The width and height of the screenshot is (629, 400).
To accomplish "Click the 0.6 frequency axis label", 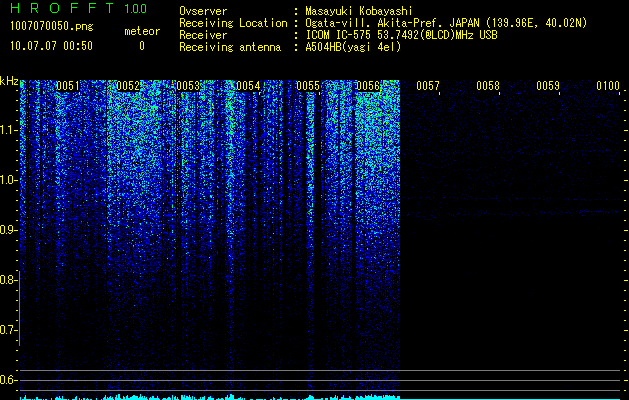I will click(x=8, y=380).
